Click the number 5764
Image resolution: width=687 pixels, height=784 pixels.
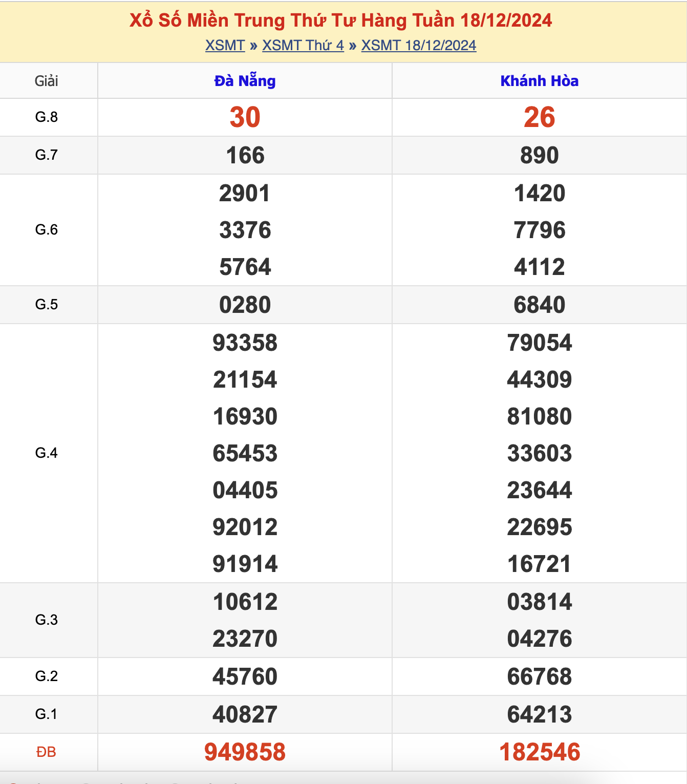tap(245, 267)
